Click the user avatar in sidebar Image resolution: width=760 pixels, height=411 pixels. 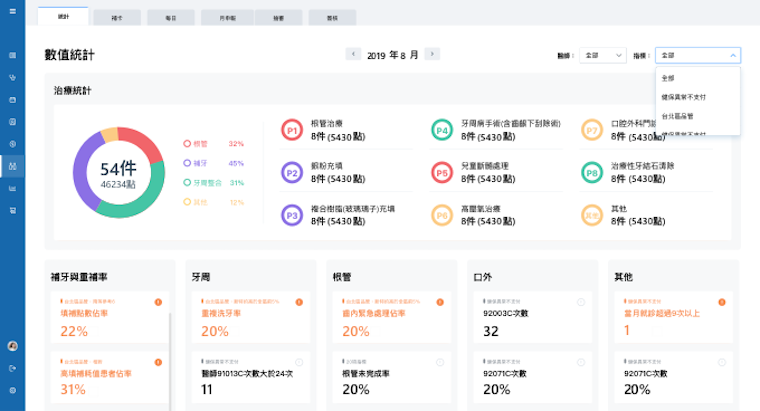12,346
